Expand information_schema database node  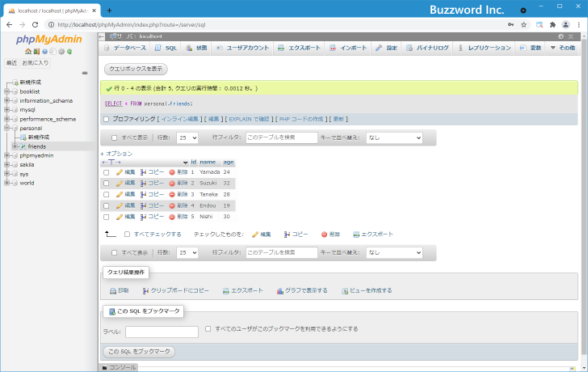[6, 100]
